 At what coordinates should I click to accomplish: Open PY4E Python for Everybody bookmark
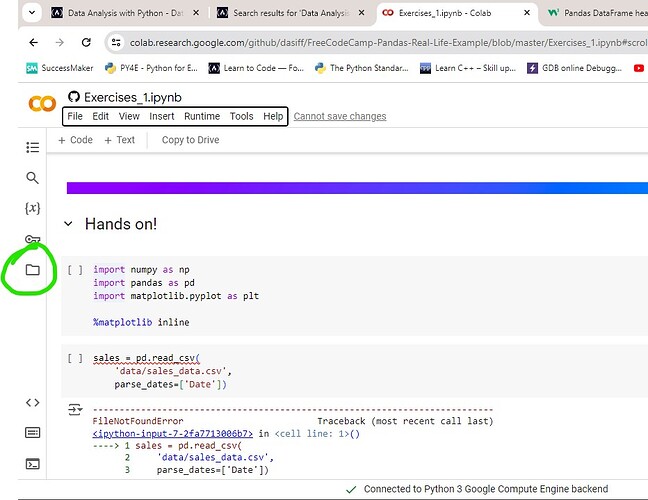click(151, 68)
